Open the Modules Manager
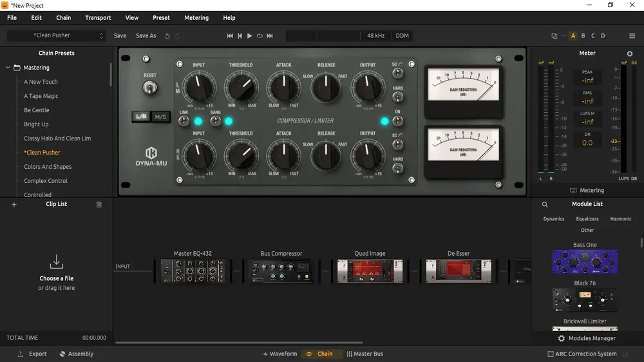The image size is (644, 362). click(x=587, y=338)
